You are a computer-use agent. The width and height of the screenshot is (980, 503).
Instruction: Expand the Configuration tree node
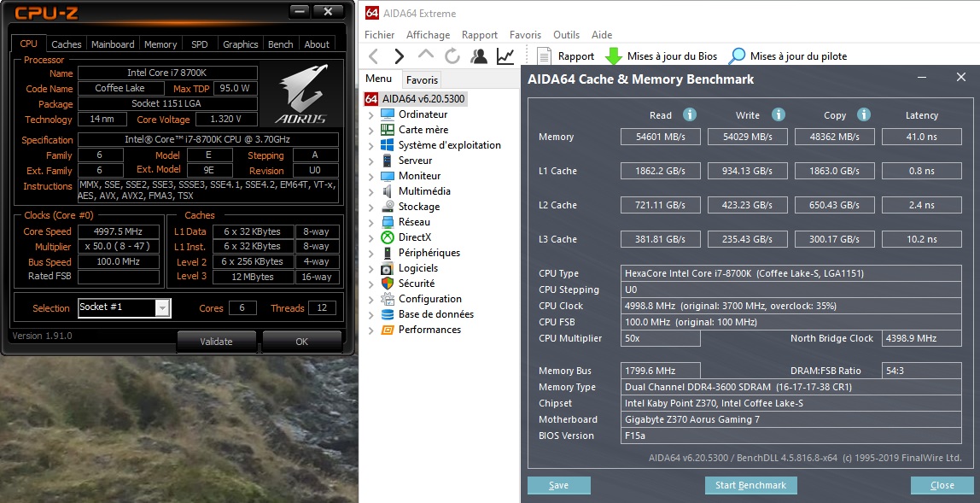(x=371, y=299)
